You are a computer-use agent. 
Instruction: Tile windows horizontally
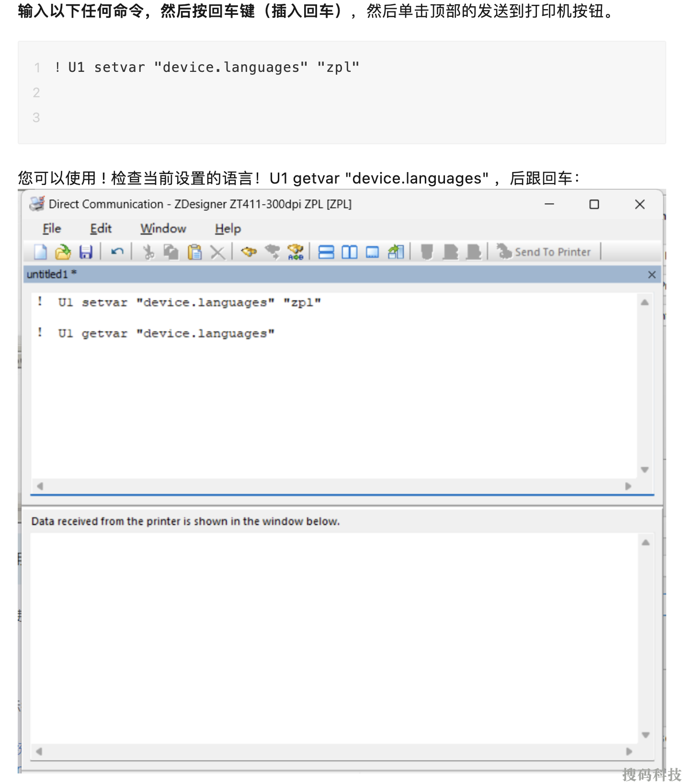[x=326, y=252]
